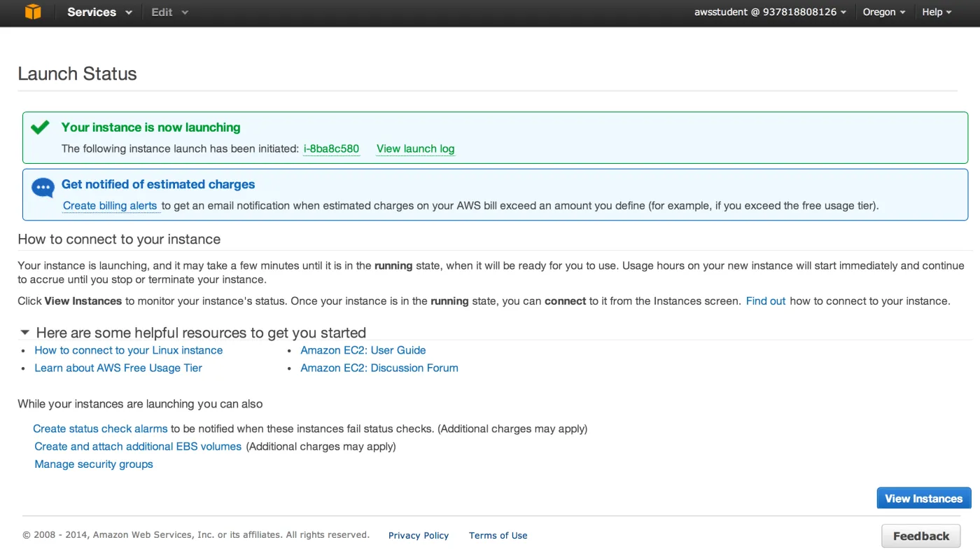Click Create status check alarms link

pyautogui.click(x=100, y=429)
